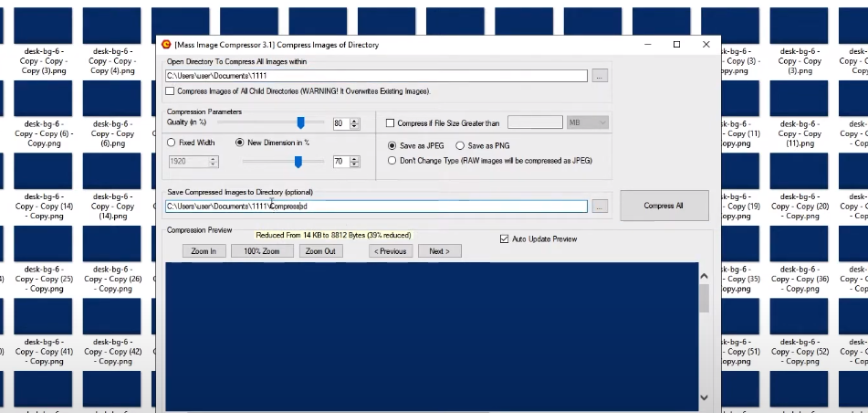Image resolution: width=868 pixels, height=413 pixels.
Task: Click the source directory path field
Action: (376, 76)
